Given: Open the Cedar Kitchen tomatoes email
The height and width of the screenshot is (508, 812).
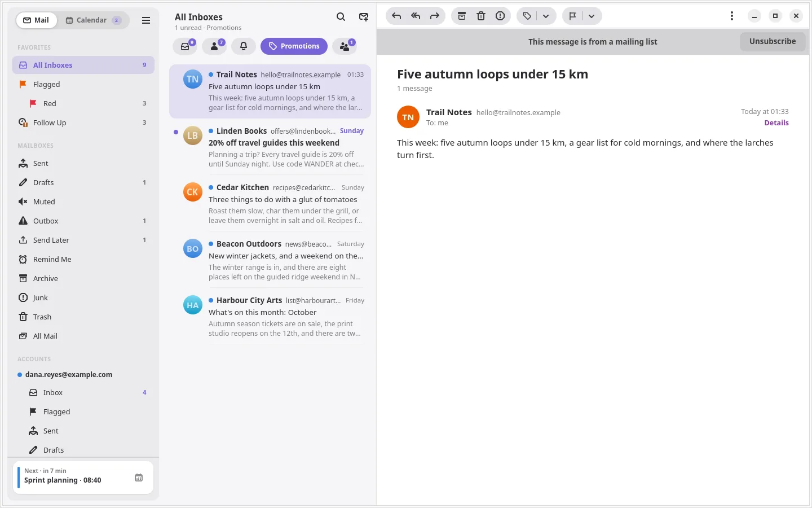Looking at the screenshot, I should (270, 203).
